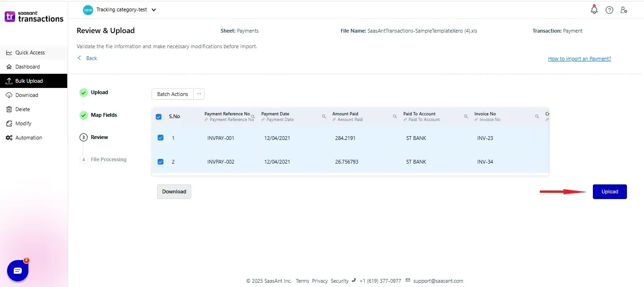The image size is (644, 287).
Task: Open the Security footer link
Action: tap(340, 281)
